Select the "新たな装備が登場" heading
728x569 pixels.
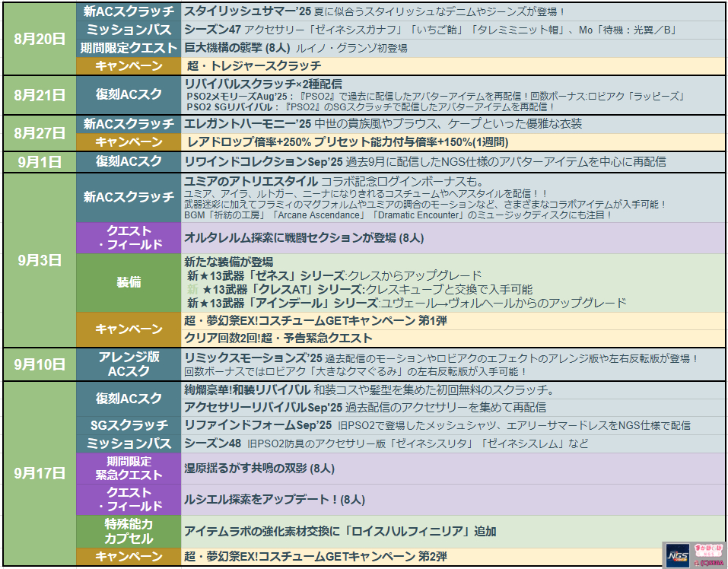(229, 262)
